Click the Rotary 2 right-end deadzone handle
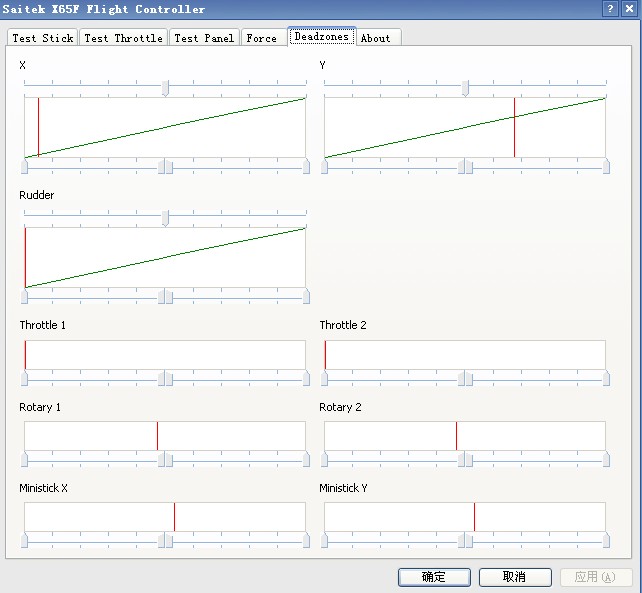 [x=606, y=459]
